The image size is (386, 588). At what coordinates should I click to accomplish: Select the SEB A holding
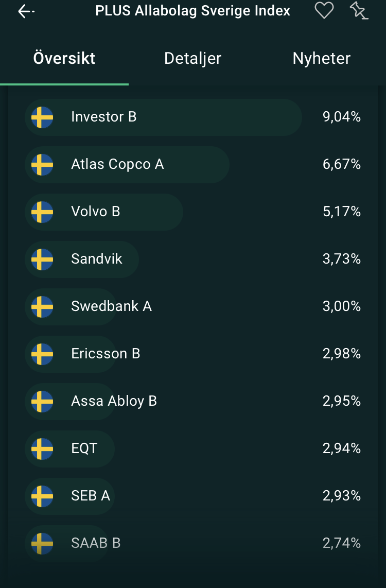point(91,496)
